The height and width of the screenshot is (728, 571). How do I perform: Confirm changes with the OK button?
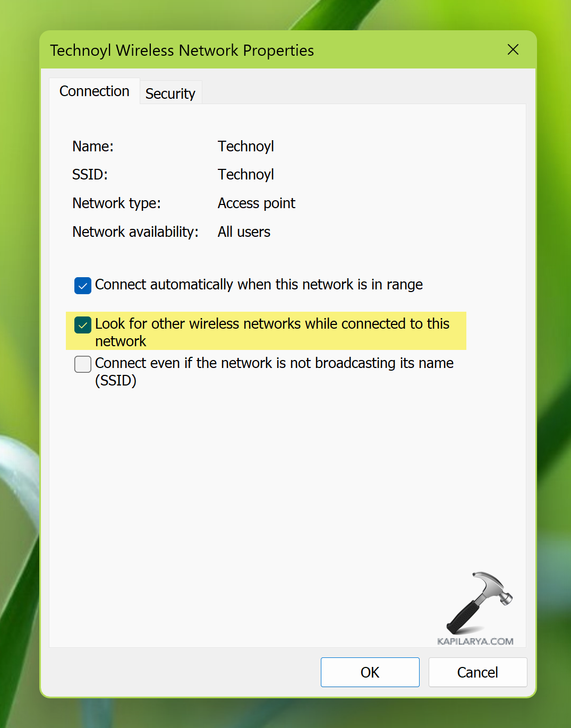tap(370, 672)
